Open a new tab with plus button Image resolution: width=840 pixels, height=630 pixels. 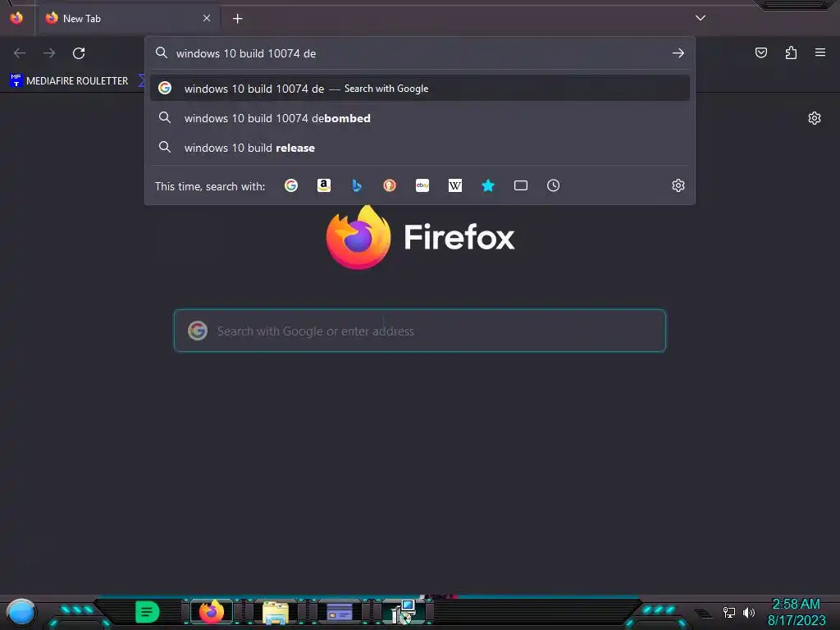point(237,19)
